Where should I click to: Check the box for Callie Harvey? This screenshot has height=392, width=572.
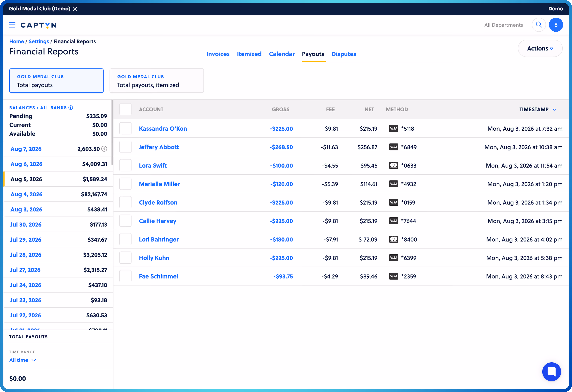pos(125,221)
